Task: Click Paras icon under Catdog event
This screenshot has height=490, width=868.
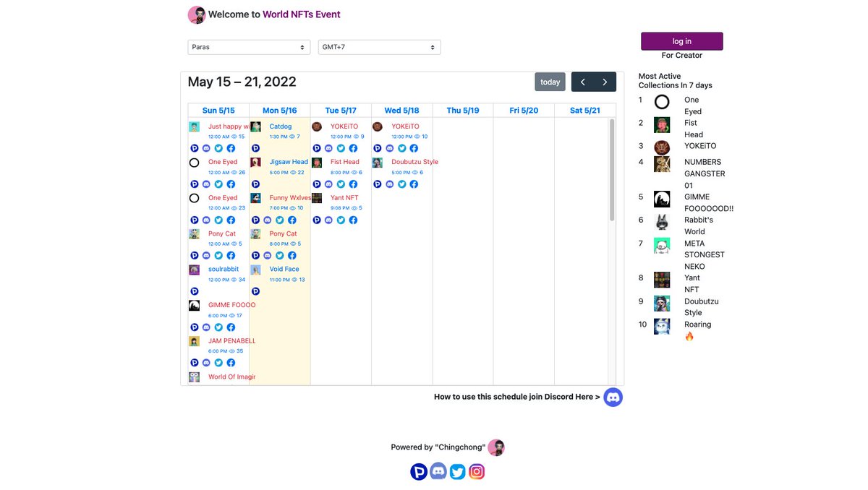Action: pyautogui.click(x=255, y=148)
